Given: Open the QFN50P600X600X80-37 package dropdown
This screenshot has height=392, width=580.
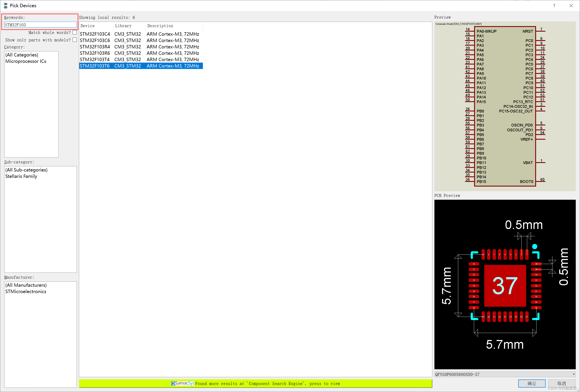Looking at the screenshot, I should tap(573, 374).
